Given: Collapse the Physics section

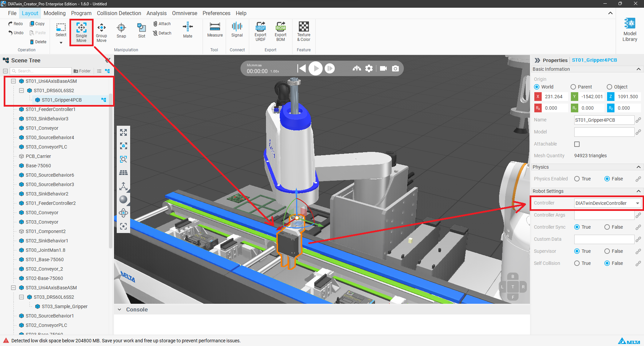Looking at the screenshot, I should click(x=638, y=167).
